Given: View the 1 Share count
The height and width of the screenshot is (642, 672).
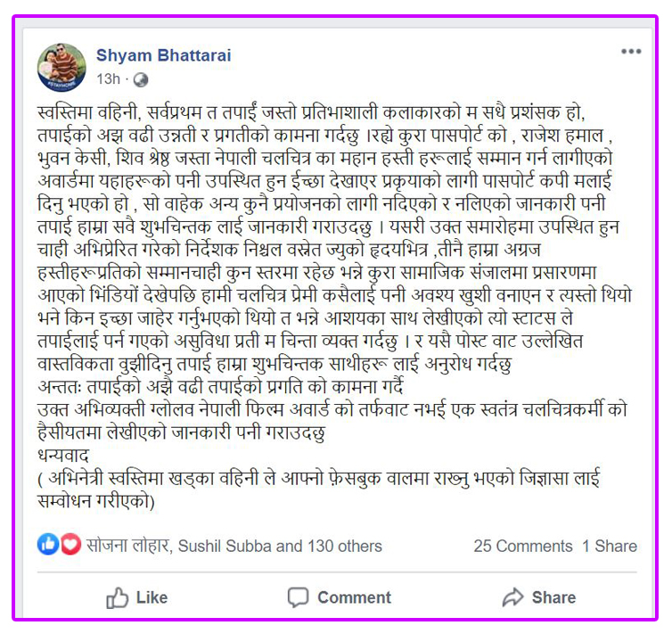Looking at the screenshot, I should (610, 546).
